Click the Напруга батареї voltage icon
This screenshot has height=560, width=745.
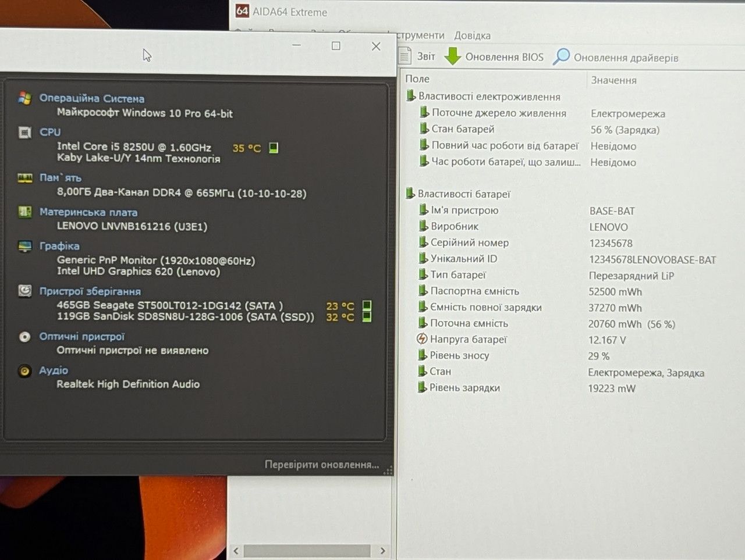[x=422, y=339]
